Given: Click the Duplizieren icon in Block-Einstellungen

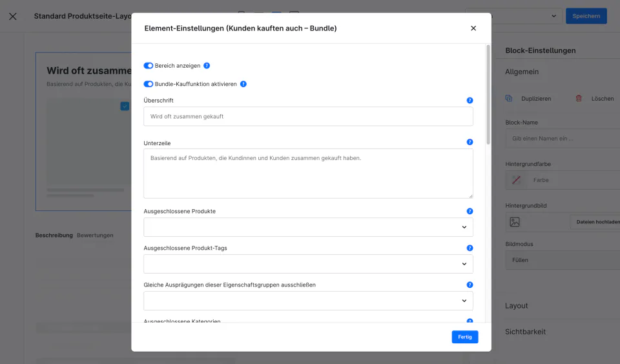Looking at the screenshot, I should point(509,98).
